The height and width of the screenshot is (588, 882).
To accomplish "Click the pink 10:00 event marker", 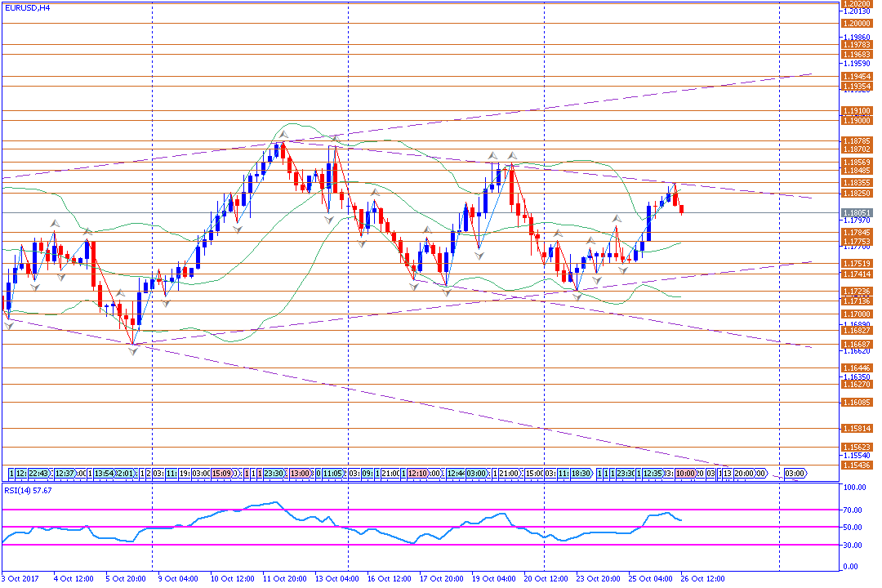I will click(684, 473).
